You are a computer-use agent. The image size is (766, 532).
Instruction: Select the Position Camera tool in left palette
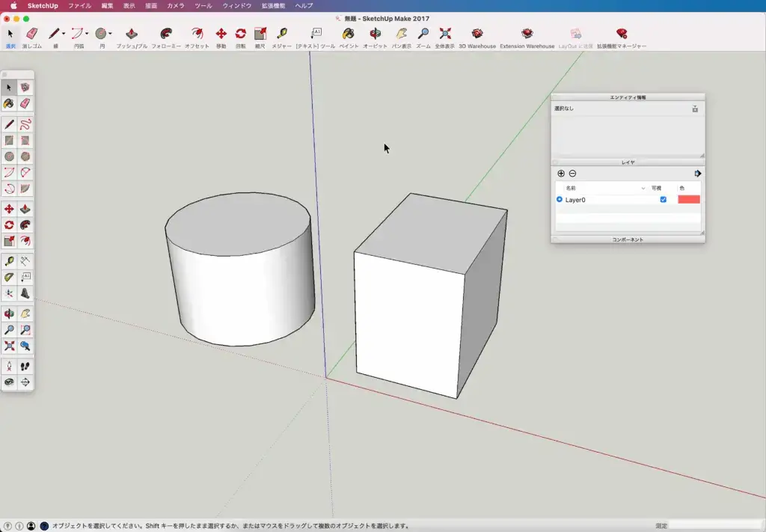pyautogui.click(x=9, y=367)
